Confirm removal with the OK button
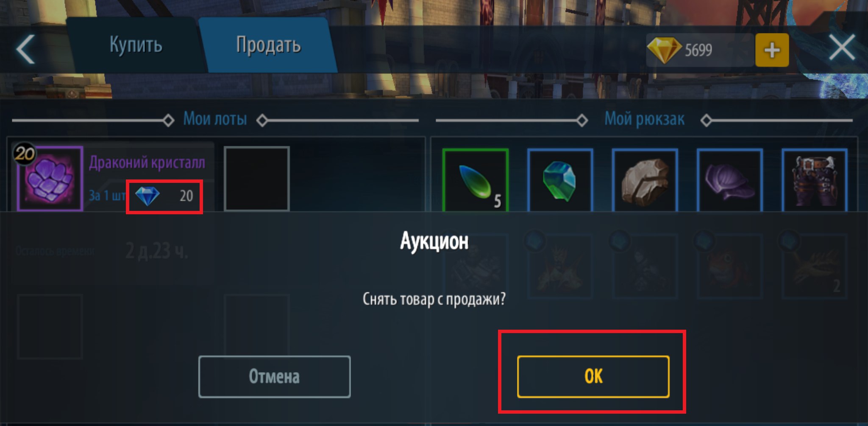 [593, 376]
